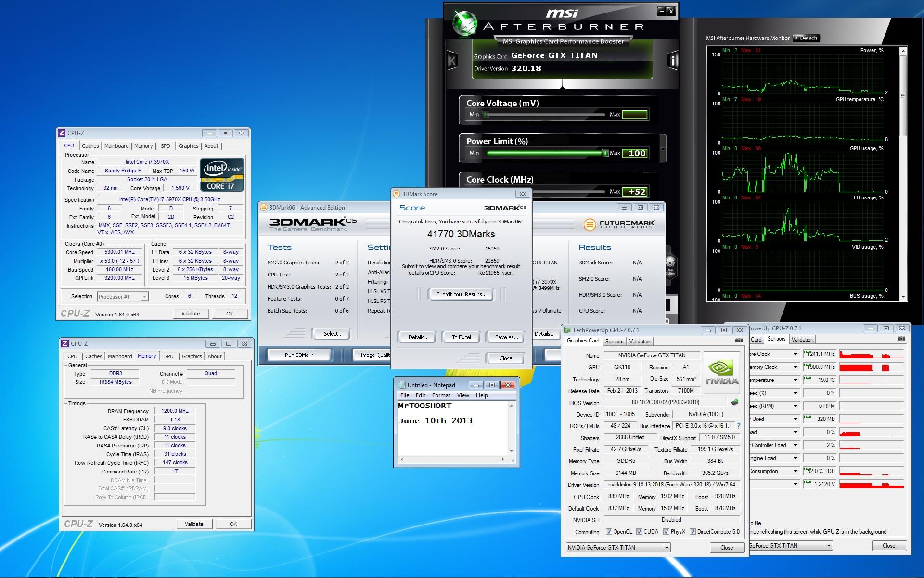
Task: Open the Memory Clock sensor dropdown arrow
Action: 796,367
